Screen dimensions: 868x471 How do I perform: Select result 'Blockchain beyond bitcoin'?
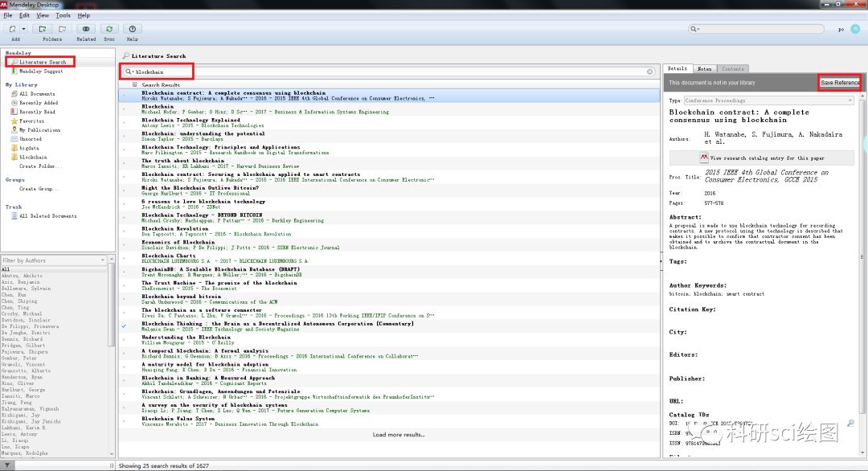(x=389, y=299)
